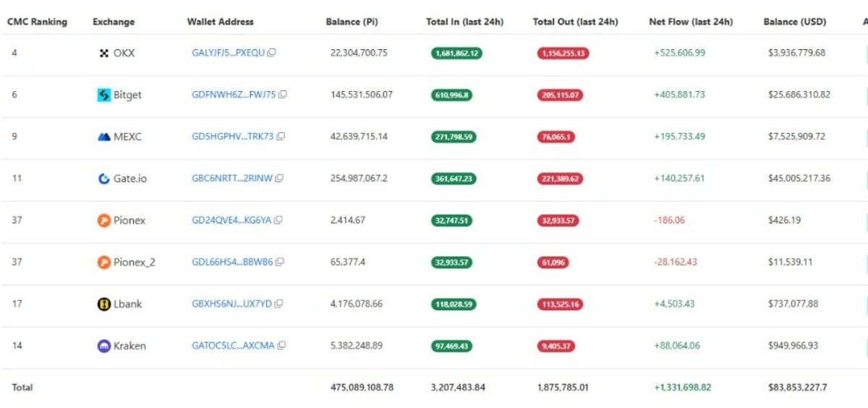Select Gate.io USD balance $45,005,217.36
The image size is (868, 408).
pyautogui.click(x=799, y=179)
